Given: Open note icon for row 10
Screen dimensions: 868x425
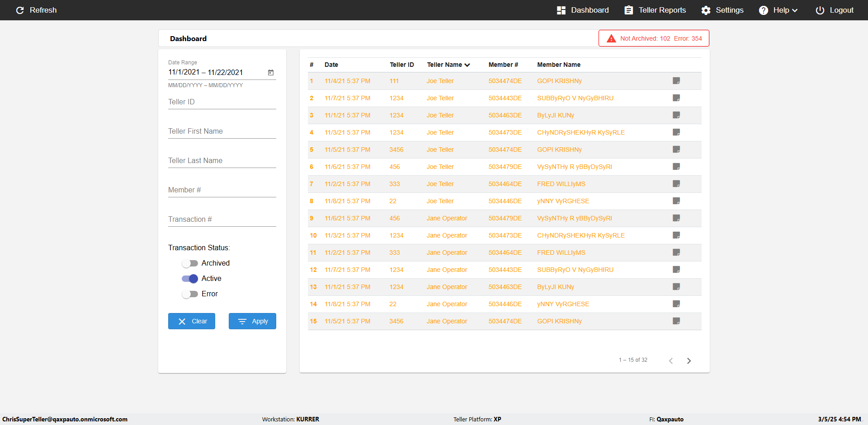Looking at the screenshot, I should pyautogui.click(x=676, y=235).
